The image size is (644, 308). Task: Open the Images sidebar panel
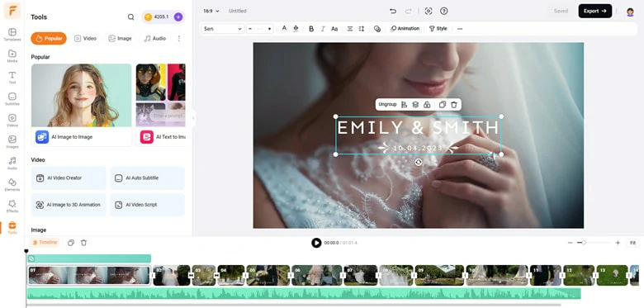12,142
